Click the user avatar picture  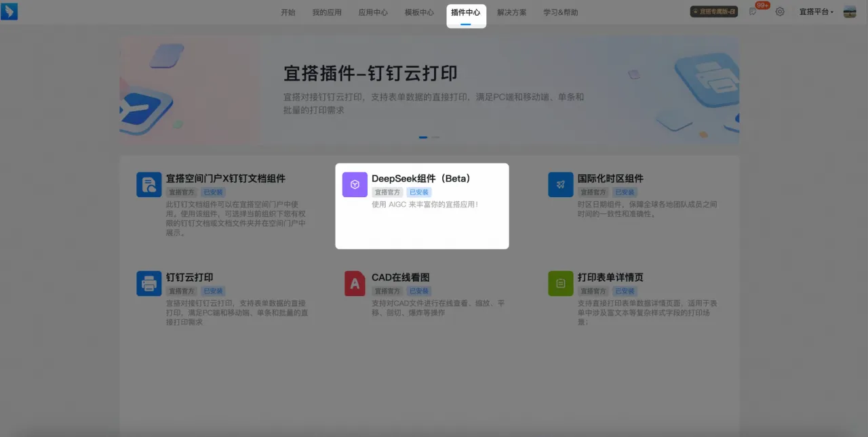coord(850,12)
